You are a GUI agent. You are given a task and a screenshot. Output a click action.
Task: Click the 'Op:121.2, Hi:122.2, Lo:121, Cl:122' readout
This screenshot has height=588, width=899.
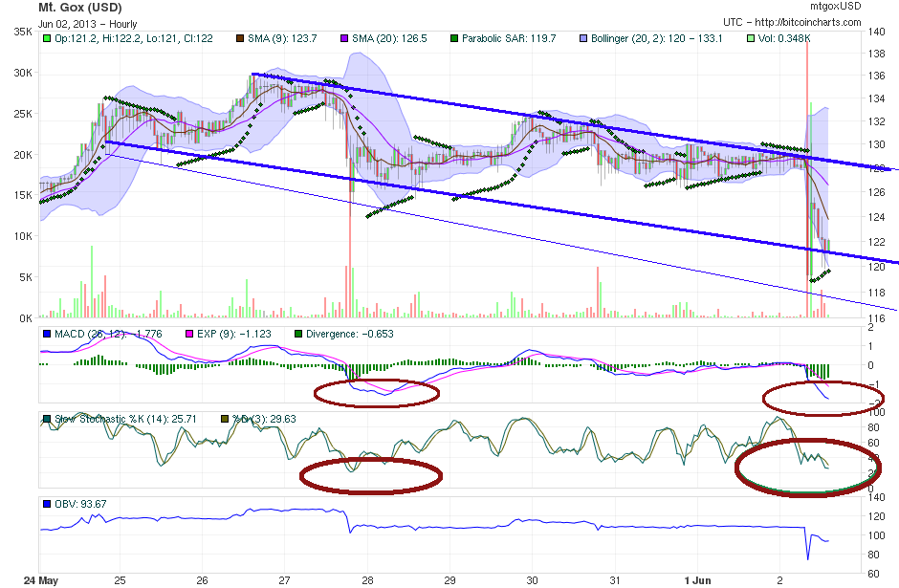pos(134,38)
